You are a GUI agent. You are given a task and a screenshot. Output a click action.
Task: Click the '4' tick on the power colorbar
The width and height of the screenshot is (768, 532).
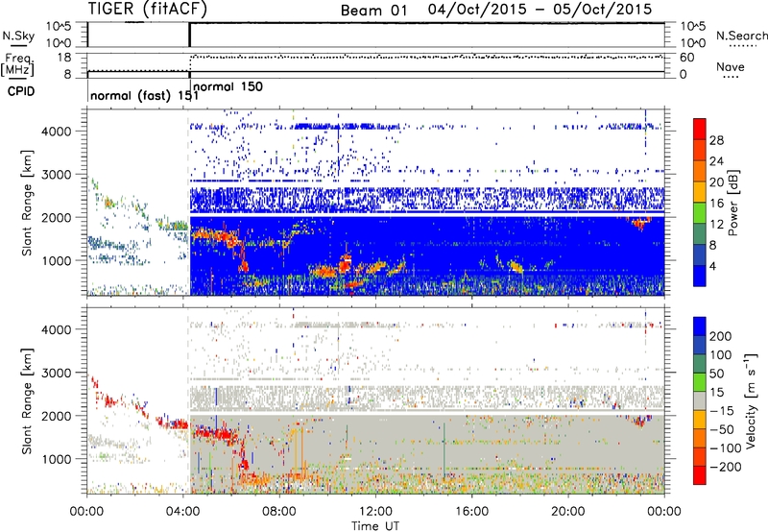[x=713, y=266]
